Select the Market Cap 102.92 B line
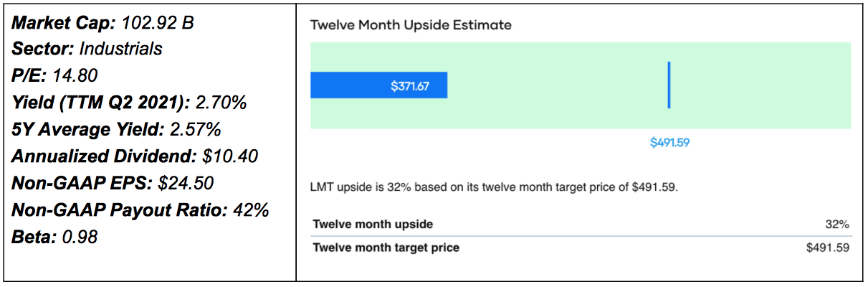Viewport: 868px width, 287px height. point(103,24)
